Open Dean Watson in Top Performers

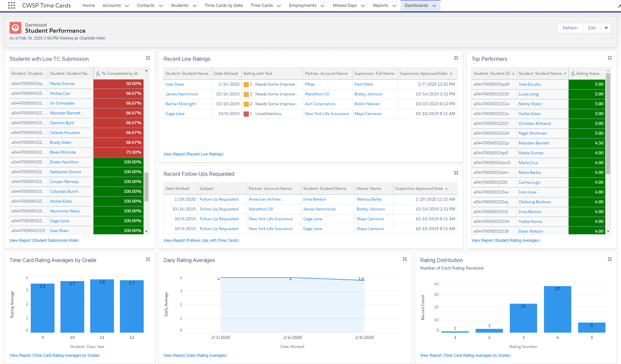click(531, 231)
